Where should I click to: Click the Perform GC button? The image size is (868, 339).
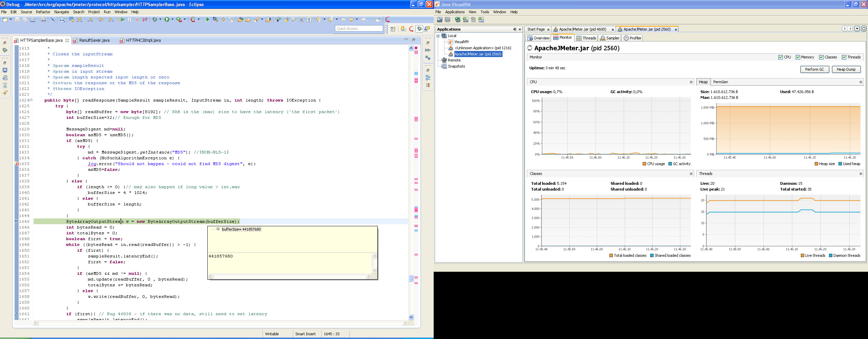(815, 69)
